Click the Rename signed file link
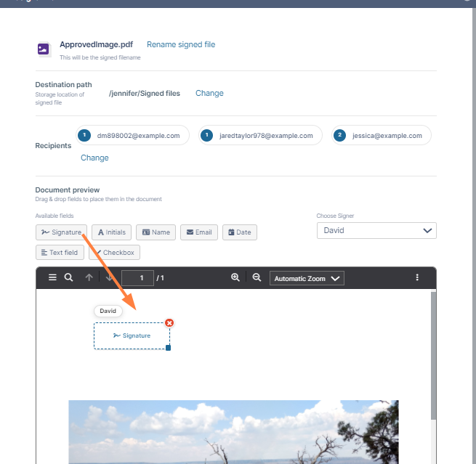The image size is (476, 464). click(x=181, y=44)
